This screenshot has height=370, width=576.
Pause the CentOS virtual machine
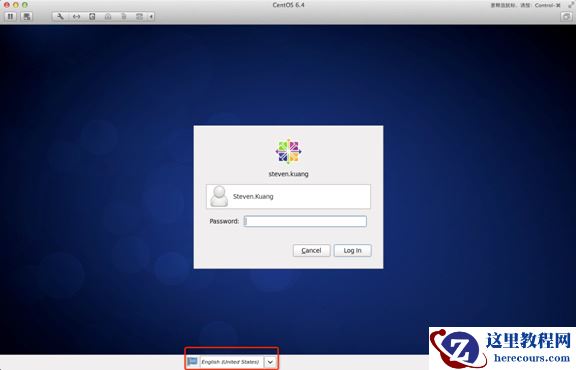click(10, 17)
